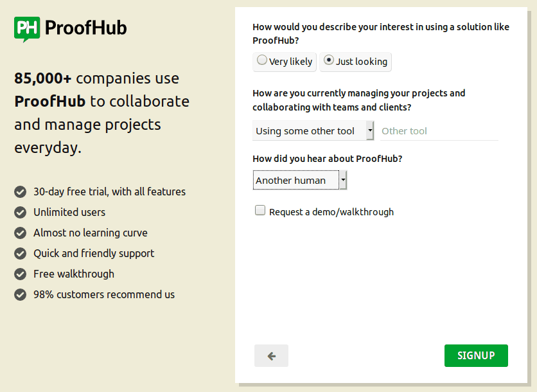This screenshot has height=392, width=537.
Task: Click the text 30-day free trial, with all features
Action: click(110, 192)
